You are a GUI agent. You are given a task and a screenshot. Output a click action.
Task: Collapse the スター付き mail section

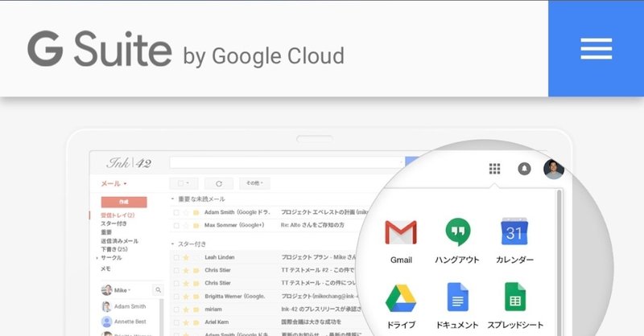click(172, 244)
